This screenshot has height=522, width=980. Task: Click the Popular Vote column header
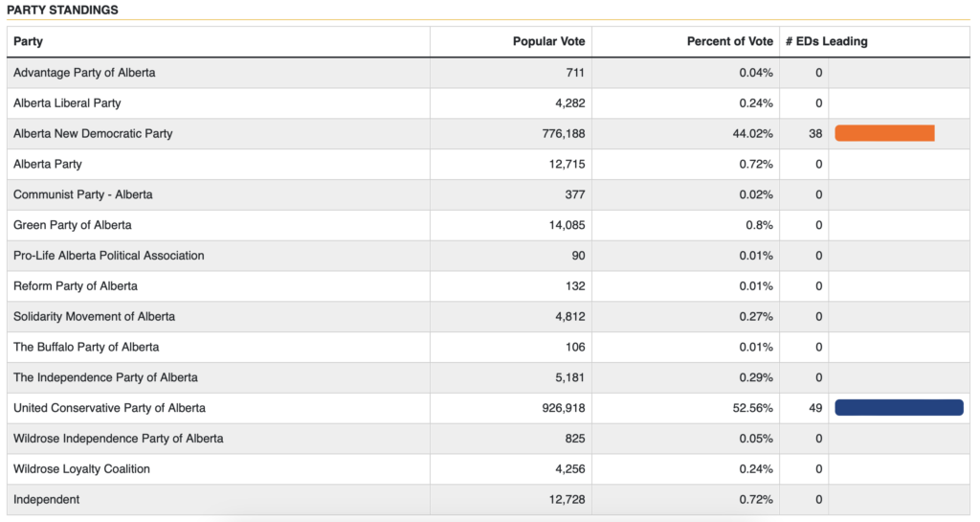(548, 41)
